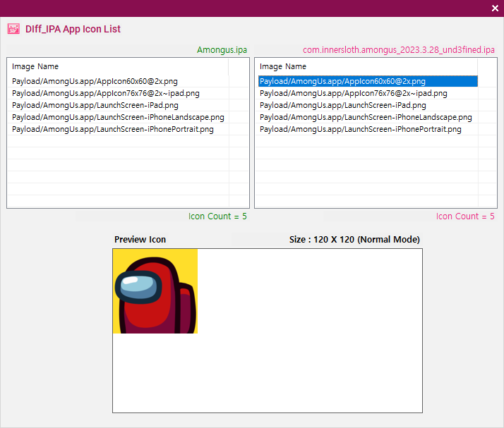The image size is (504, 428).
Task: Click left list Image Name column header
Action: [x=118, y=66]
